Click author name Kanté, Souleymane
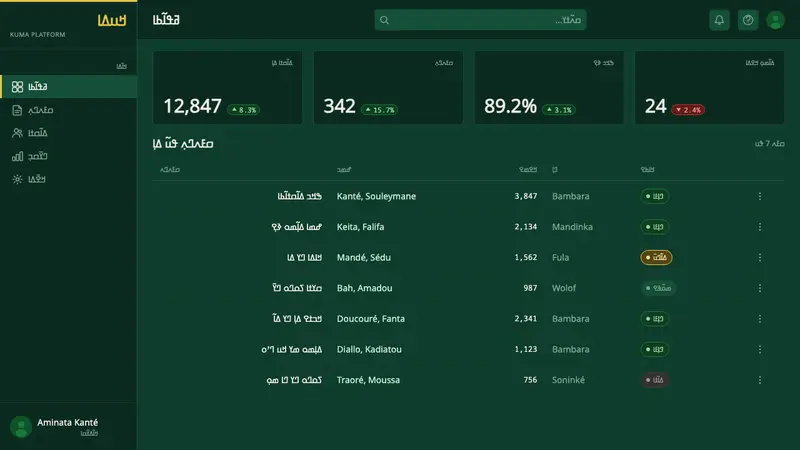800x450 pixels. pos(376,196)
